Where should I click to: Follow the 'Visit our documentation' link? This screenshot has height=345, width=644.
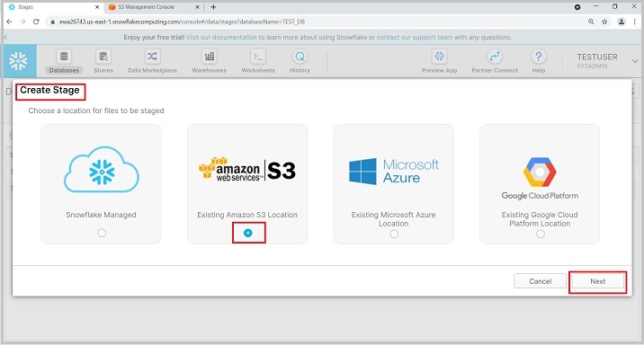221,38
